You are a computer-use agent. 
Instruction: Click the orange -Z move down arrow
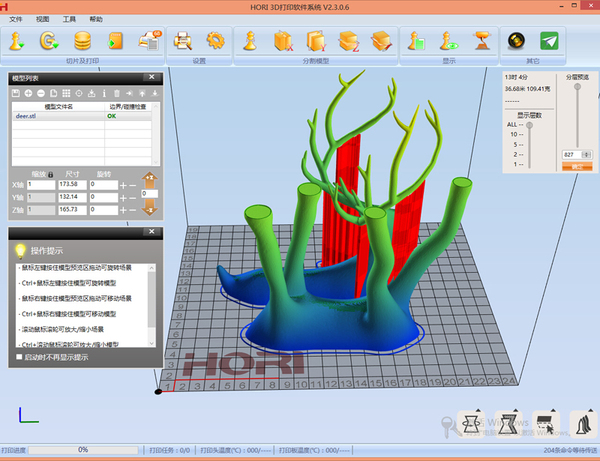[x=150, y=208]
